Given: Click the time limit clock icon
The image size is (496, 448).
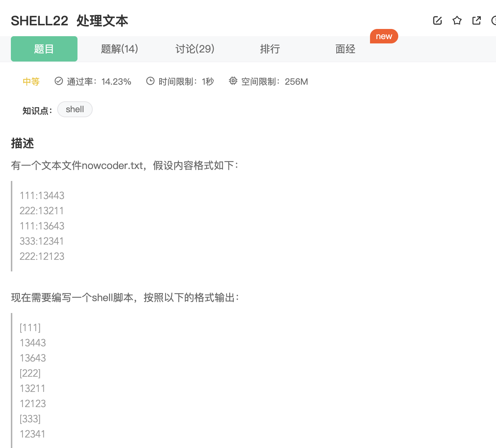Looking at the screenshot, I should tap(150, 81).
